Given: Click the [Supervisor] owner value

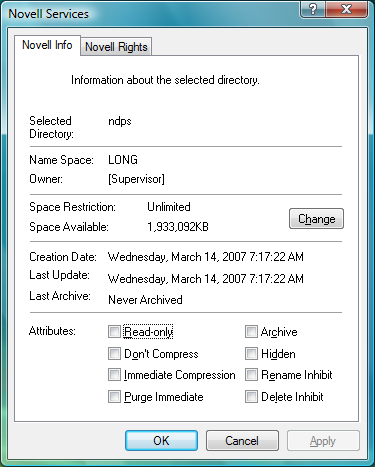Looking at the screenshot, I should click(136, 179).
